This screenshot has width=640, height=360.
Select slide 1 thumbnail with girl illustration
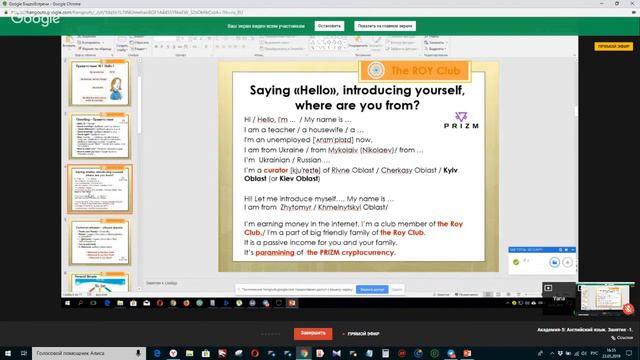tap(100, 83)
